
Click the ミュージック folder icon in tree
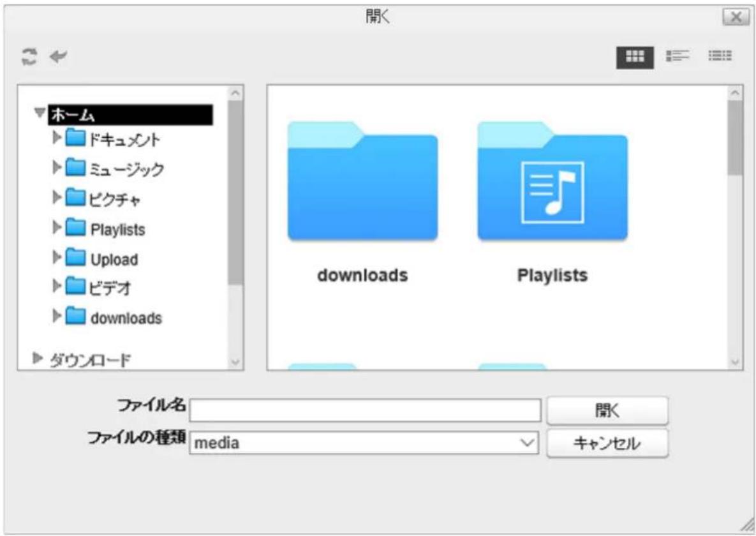tap(75, 168)
